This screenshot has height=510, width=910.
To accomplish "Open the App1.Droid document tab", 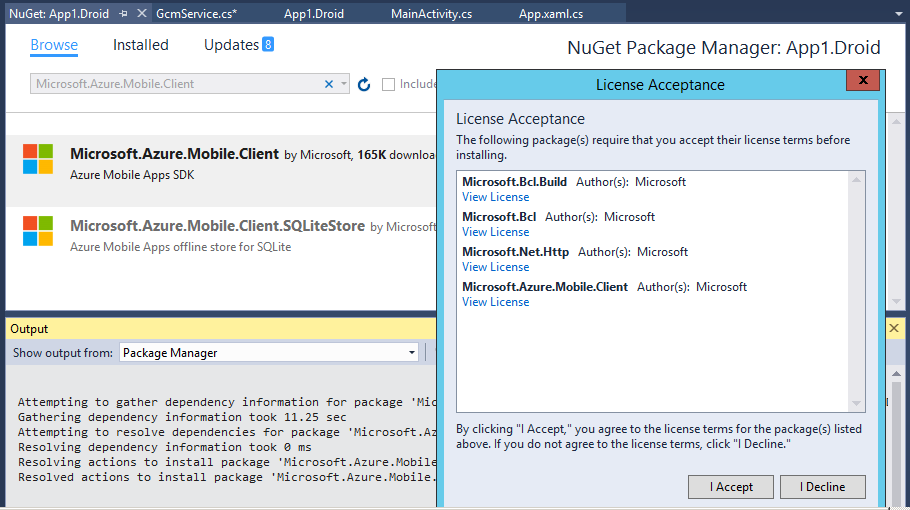I will (314, 14).
